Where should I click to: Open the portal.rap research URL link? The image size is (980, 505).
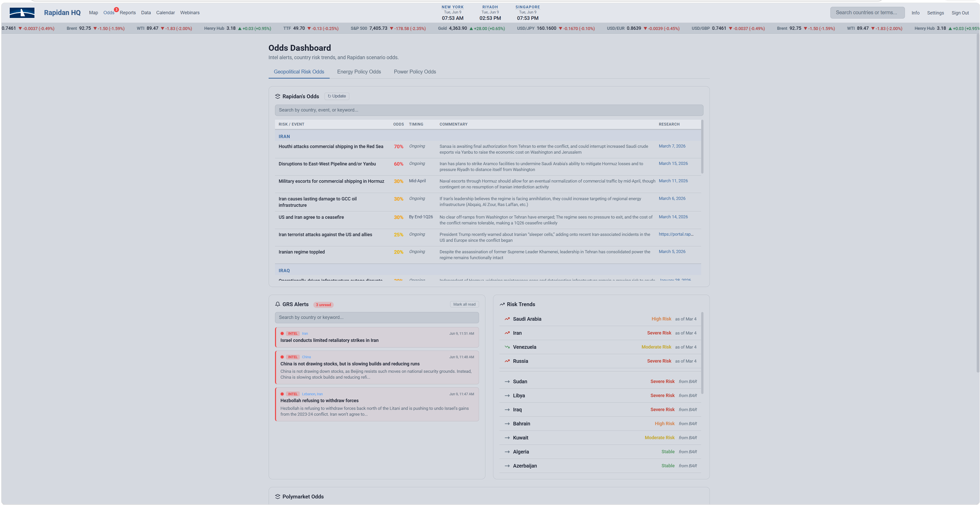point(676,234)
